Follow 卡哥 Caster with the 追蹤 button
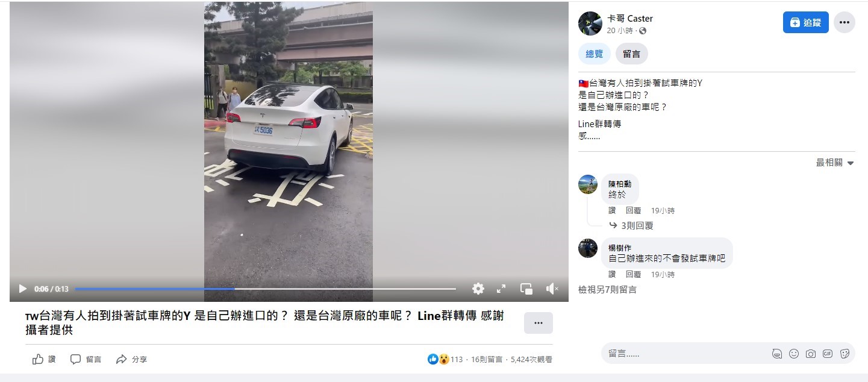Image resolution: width=868 pixels, height=382 pixels. click(806, 22)
